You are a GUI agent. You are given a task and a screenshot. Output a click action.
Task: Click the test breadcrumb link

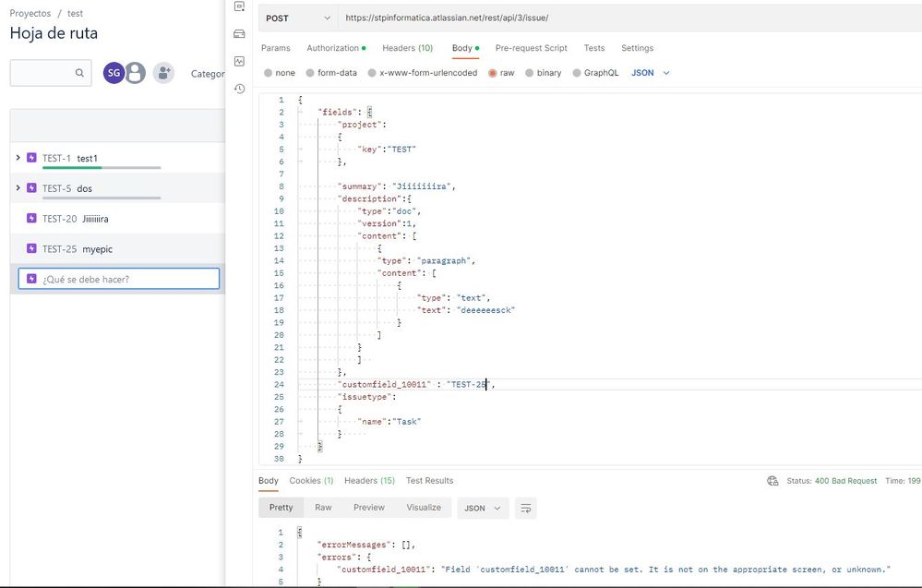[x=75, y=13]
